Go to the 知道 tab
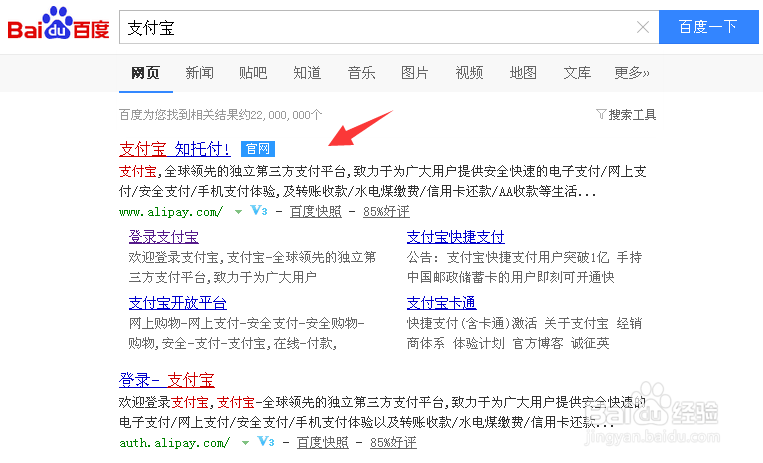Viewport: 763px width, 463px height. tap(307, 73)
